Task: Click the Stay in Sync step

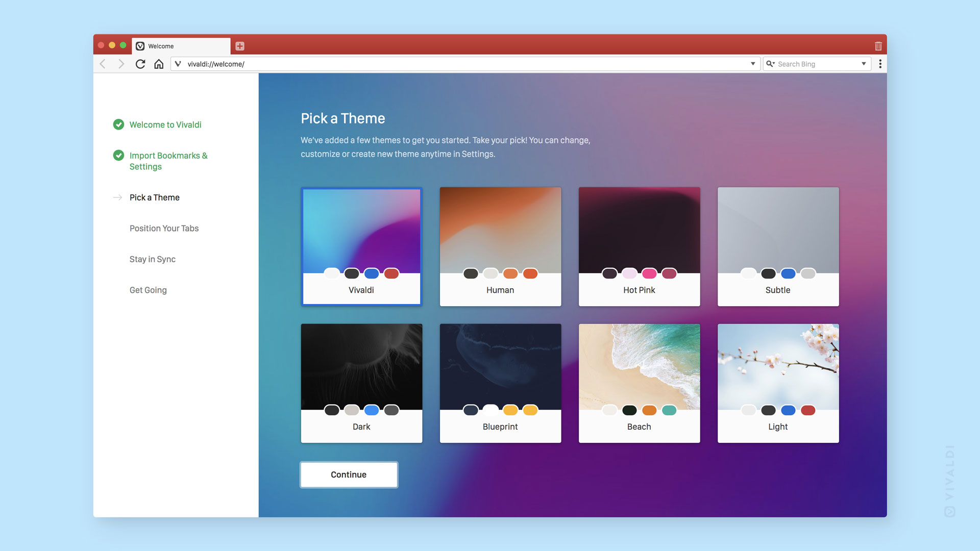Action: coord(153,258)
